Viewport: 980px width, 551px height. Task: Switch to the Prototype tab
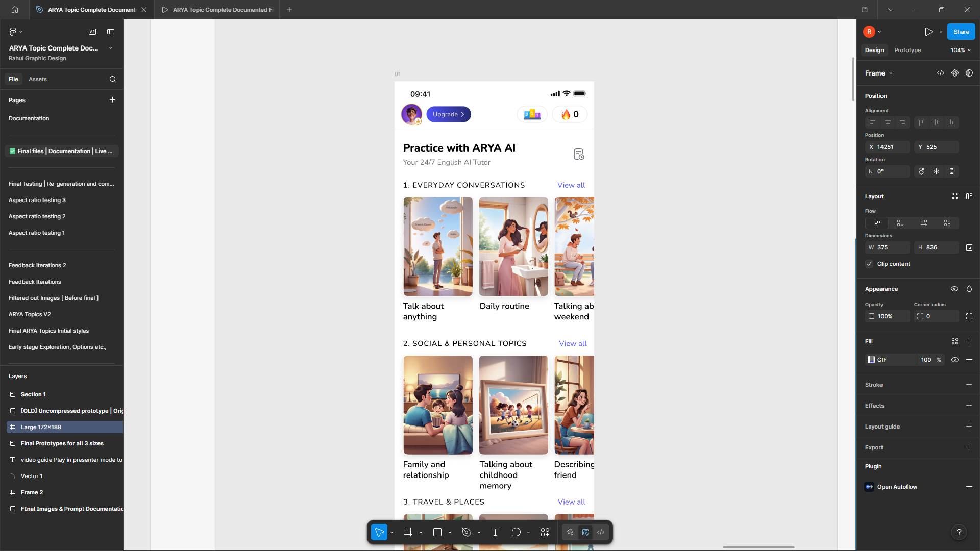click(908, 50)
